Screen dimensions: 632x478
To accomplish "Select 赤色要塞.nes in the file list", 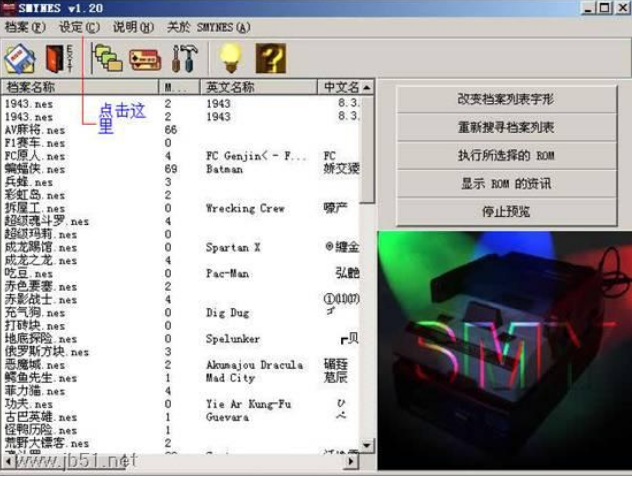I will [x=41, y=287].
